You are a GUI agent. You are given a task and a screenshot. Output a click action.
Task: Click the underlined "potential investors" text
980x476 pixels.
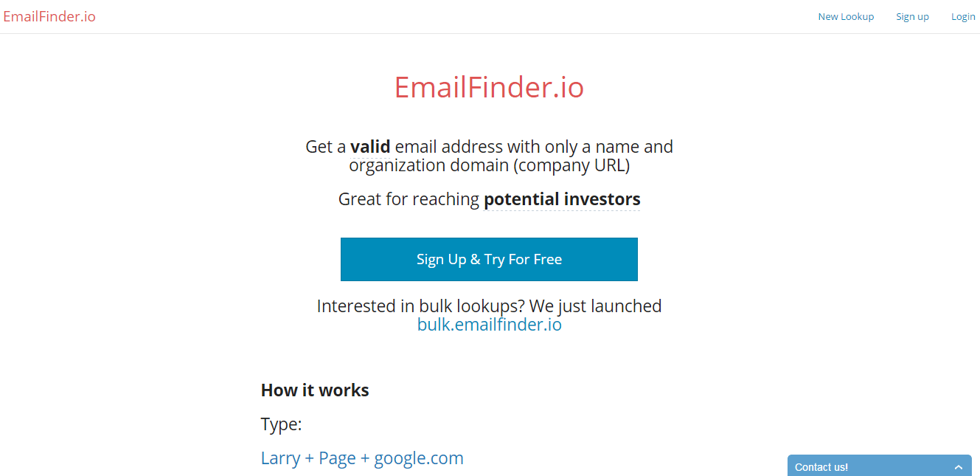coord(562,199)
